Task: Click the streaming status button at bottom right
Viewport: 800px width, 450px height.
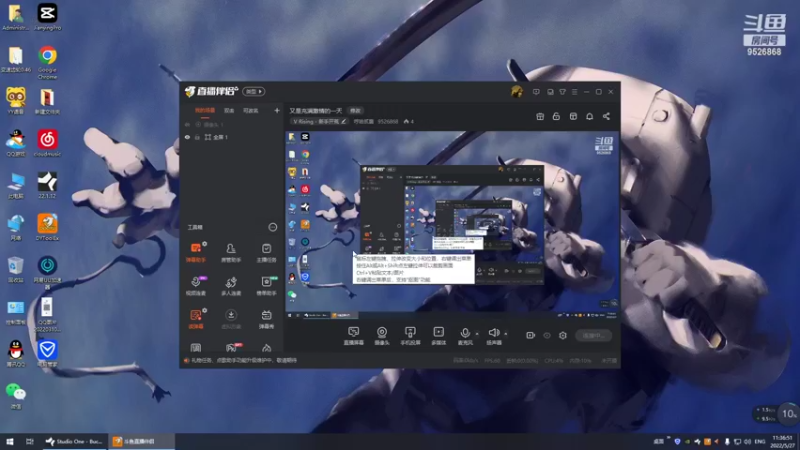Action: pos(593,335)
